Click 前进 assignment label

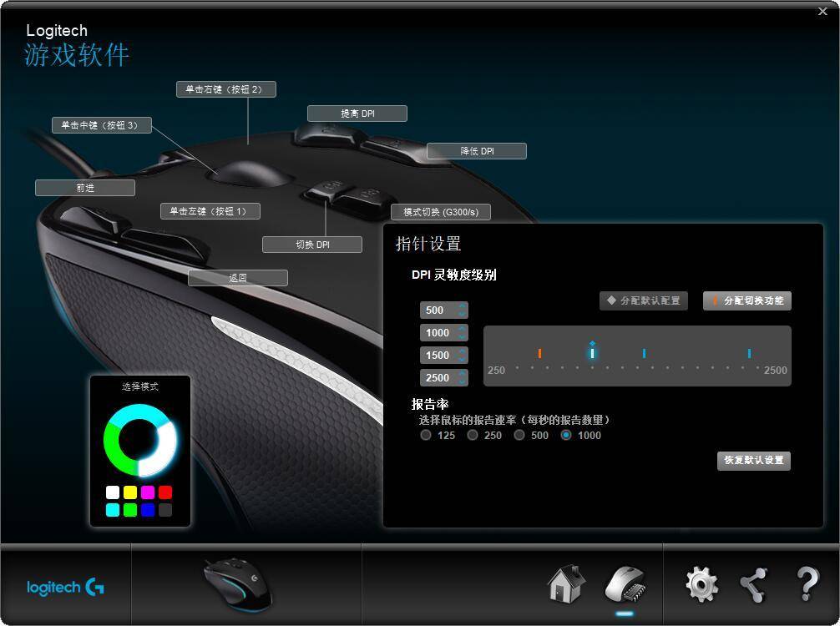tap(85, 188)
